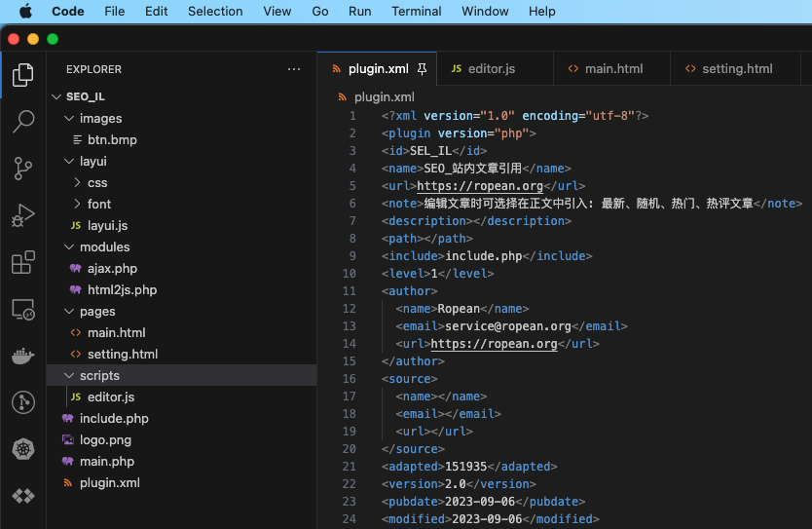Switch to the editor.js tab
The height and width of the screenshot is (529, 812).
[491, 69]
